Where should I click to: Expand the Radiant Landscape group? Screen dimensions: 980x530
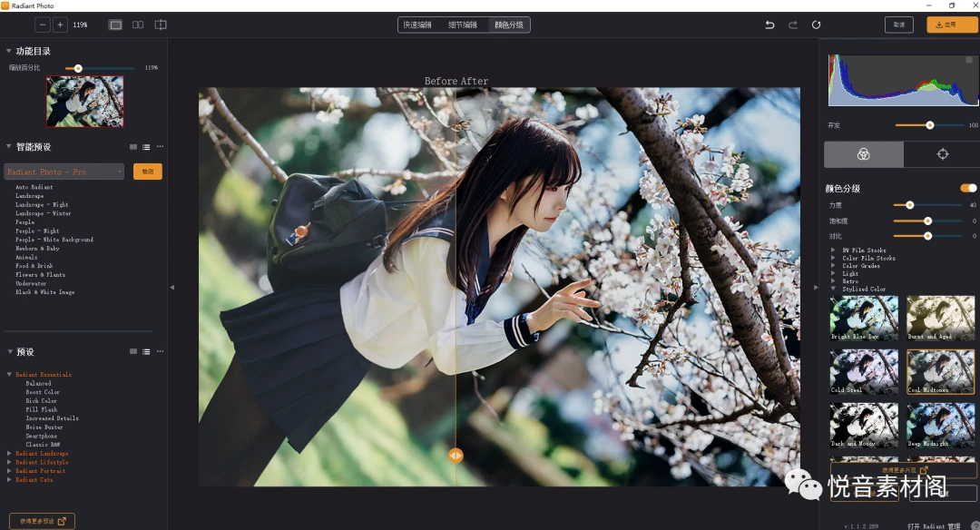point(9,453)
